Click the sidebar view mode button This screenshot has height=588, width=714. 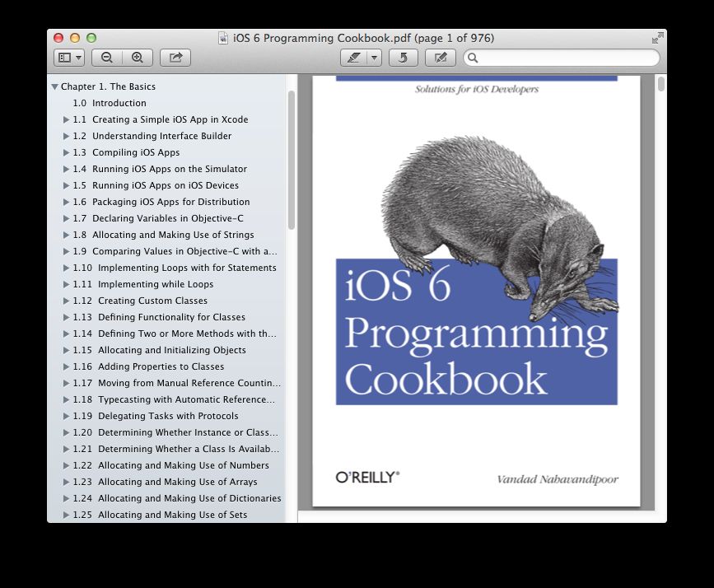tap(68, 58)
